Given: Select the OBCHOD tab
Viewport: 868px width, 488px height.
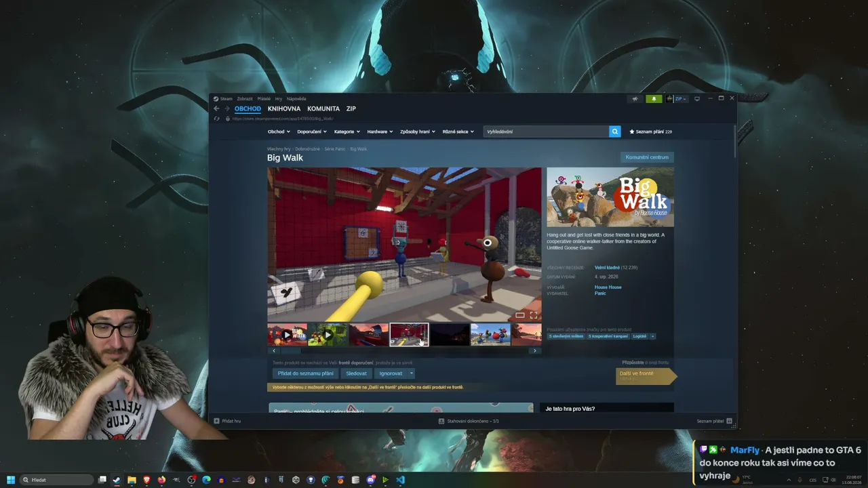Looking at the screenshot, I should [248, 108].
